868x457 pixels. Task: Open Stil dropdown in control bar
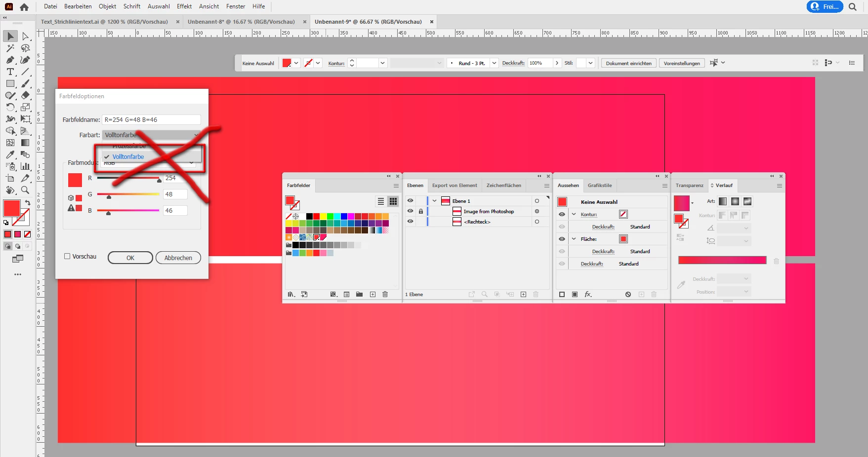[x=590, y=63]
